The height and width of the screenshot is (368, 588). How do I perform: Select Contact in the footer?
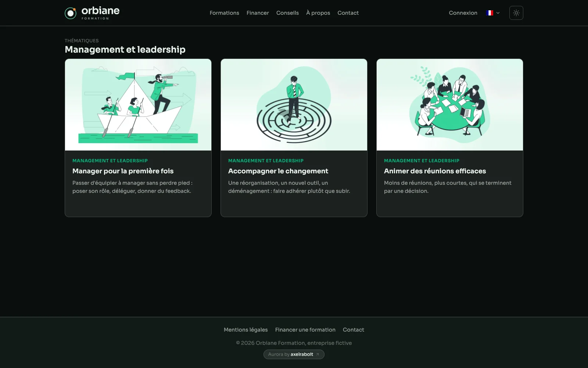pos(354,330)
